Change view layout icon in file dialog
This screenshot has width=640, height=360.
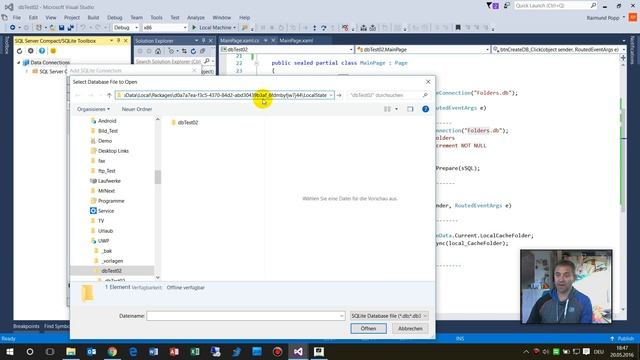(x=387, y=109)
